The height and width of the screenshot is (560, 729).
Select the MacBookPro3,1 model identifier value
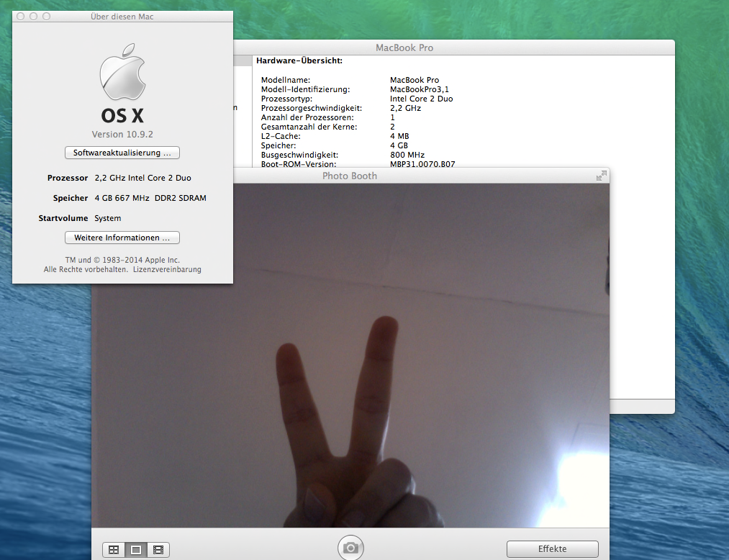420,89
